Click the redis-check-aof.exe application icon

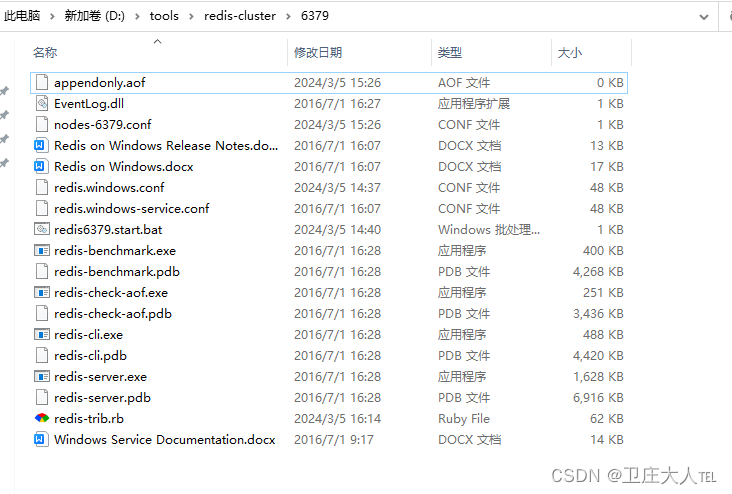[x=42, y=293]
